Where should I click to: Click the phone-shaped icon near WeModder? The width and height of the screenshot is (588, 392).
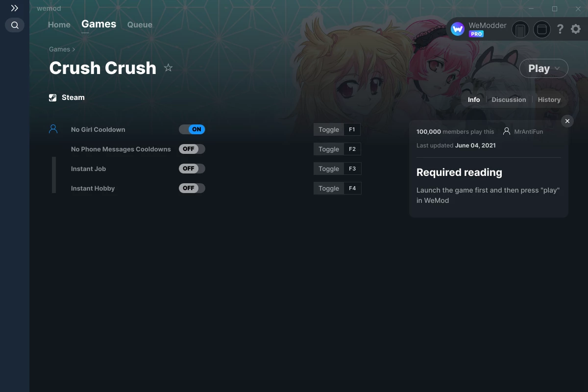pyautogui.click(x=520, y=29)
